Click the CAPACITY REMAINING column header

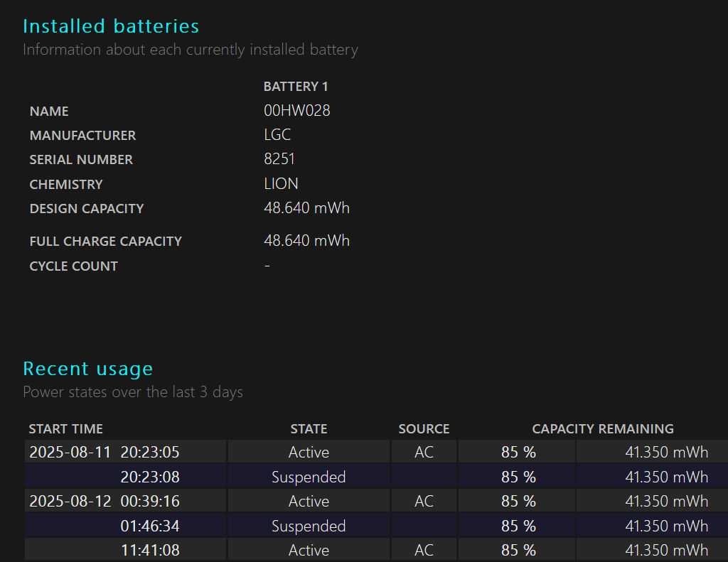603,429
